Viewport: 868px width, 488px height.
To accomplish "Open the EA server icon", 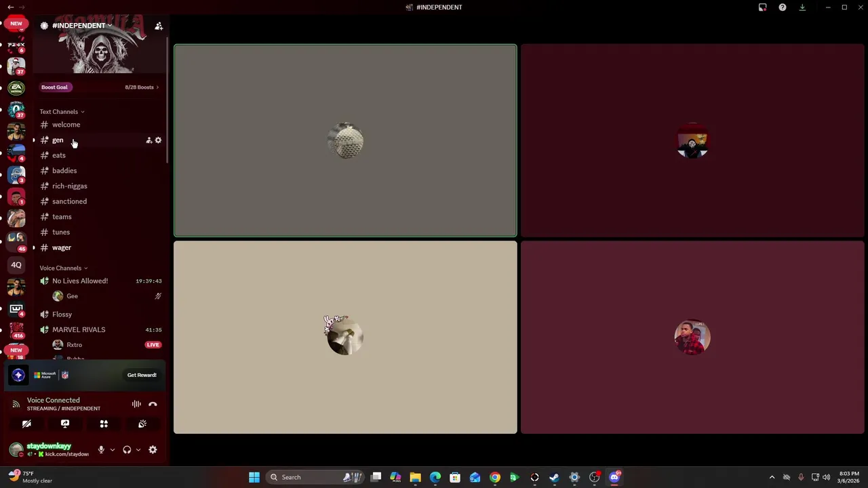I will [x=16, y=88].
